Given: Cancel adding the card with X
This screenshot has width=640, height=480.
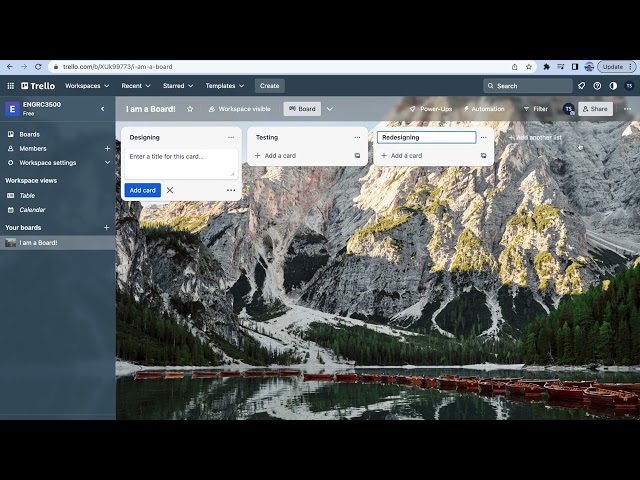Looking at the screenshot, I should click(170, 190).
